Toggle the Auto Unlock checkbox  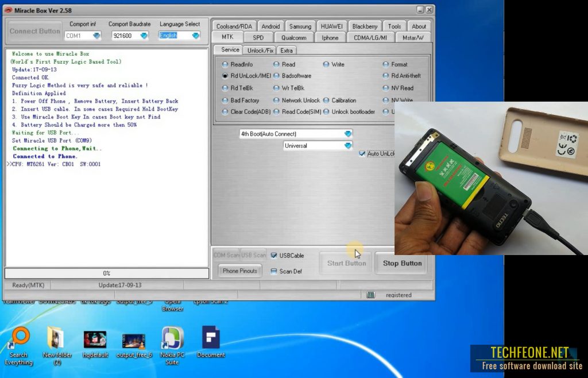(x=362, y=154)
